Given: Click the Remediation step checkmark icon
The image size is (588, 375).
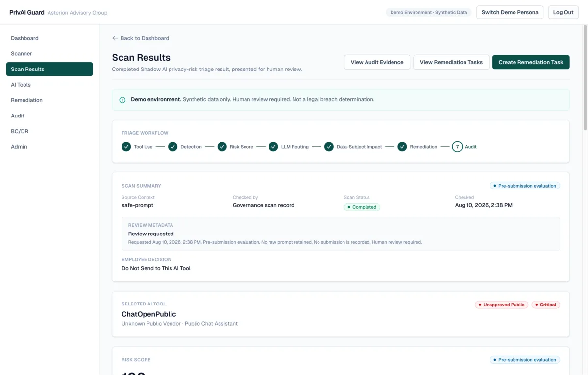Looking at the screenshot, I should [402, 147].
